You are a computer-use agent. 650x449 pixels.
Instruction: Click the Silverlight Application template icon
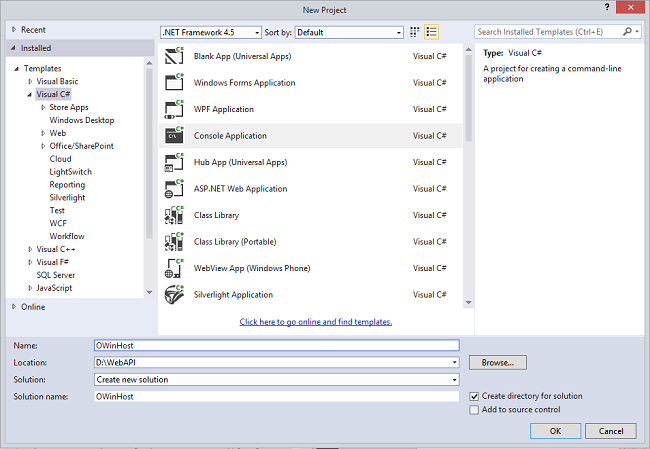pos(174,295)
